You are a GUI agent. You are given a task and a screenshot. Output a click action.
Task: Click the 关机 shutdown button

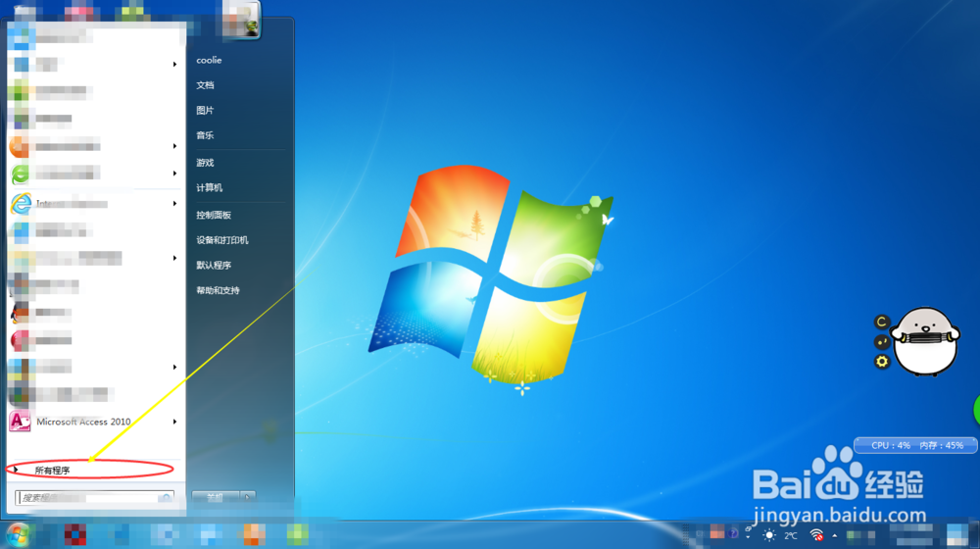tap(216, 497)
